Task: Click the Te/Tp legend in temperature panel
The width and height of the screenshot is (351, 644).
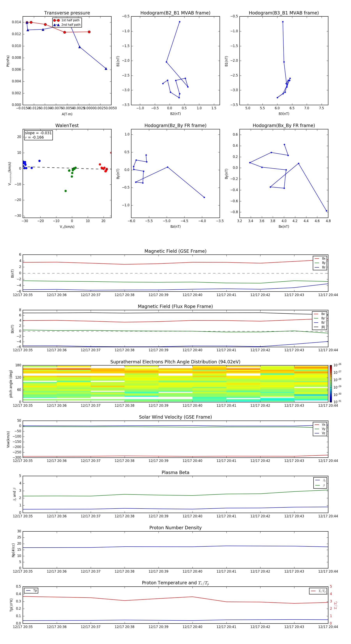Action: [x=318, y=591]
